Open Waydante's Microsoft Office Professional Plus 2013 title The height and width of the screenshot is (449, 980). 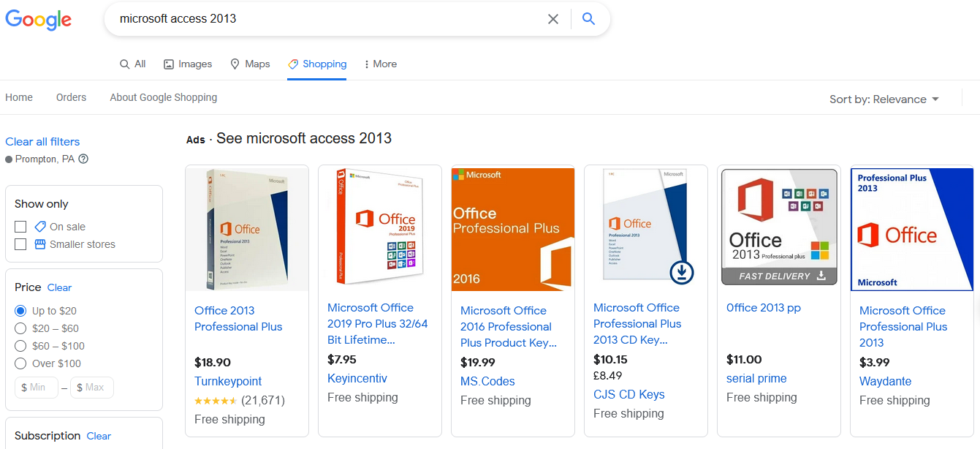click(903, 327)
